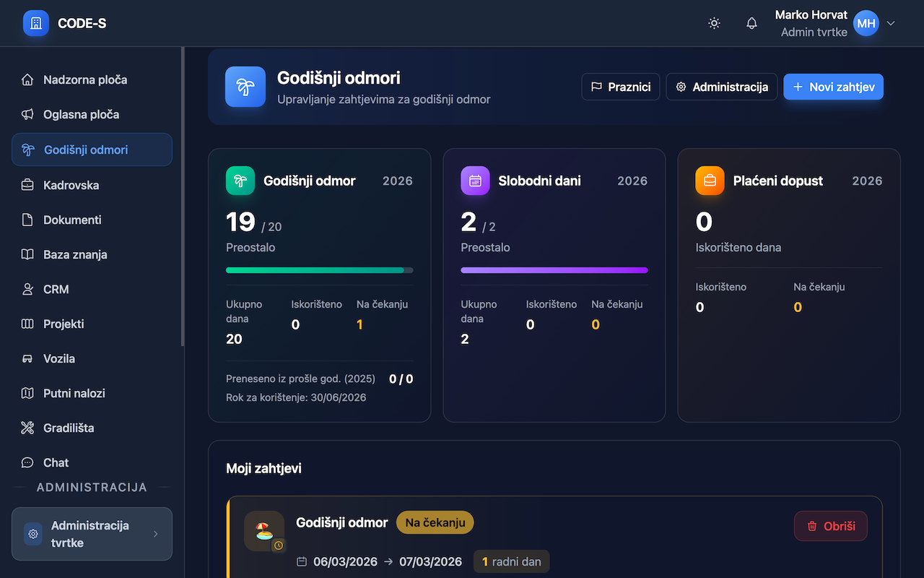Click the green Godišnji odmor card icon
The width and height of the screenshot is (924, 578).
coord(240,181)
